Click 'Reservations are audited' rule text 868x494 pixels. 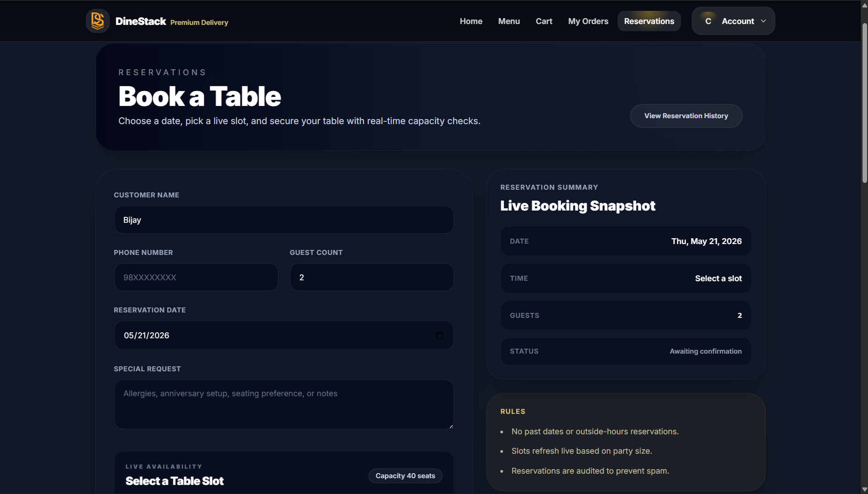tap(590, 471)
